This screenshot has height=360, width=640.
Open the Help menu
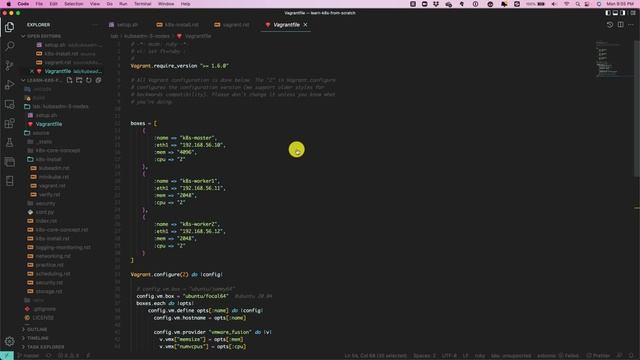coord(185,4)
